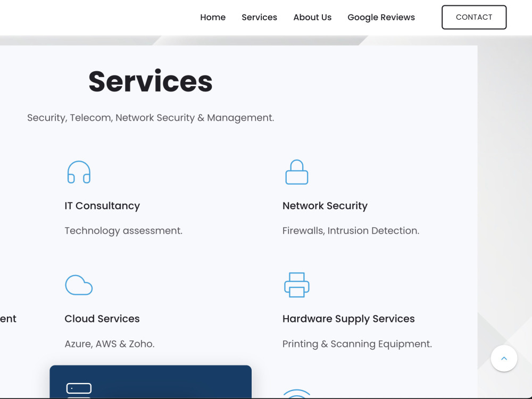Select the Cloud Services heading

click(102, 319)
